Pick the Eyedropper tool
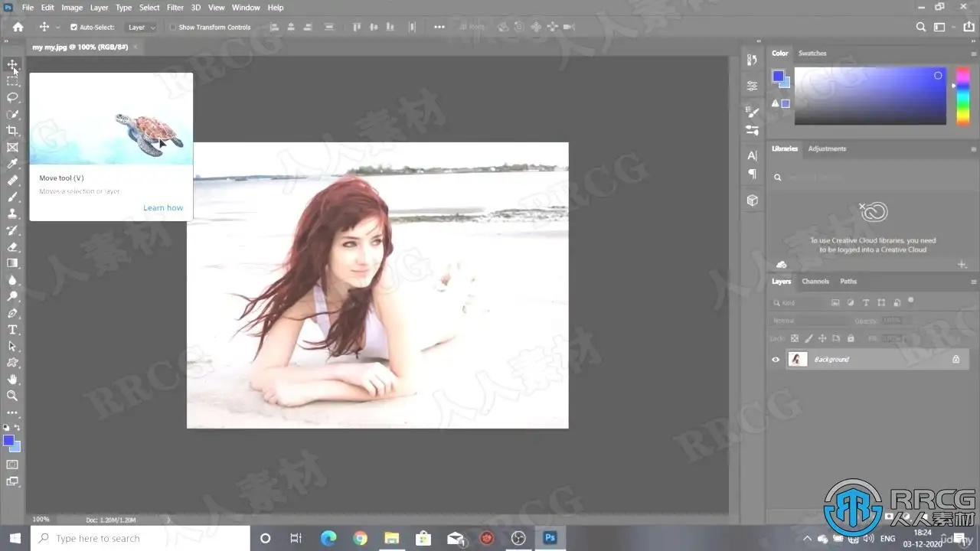The height and width of the screenshot is (551, 980). (x=12, y=164)
